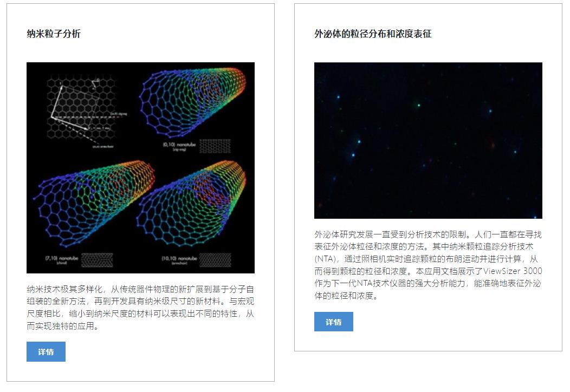Click the green particle in the exosome image
This screenshot has height=392, width=570.
[x=419, y=106]
